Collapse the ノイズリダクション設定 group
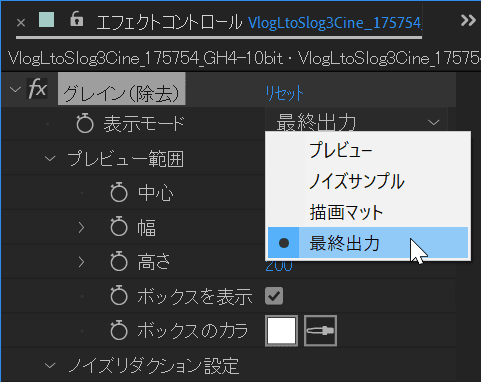This screenshot has height=382, width=481. point(50,366)
